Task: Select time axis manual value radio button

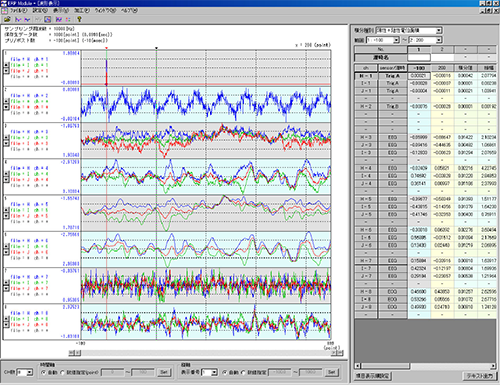Action: [x=62, y=372]
